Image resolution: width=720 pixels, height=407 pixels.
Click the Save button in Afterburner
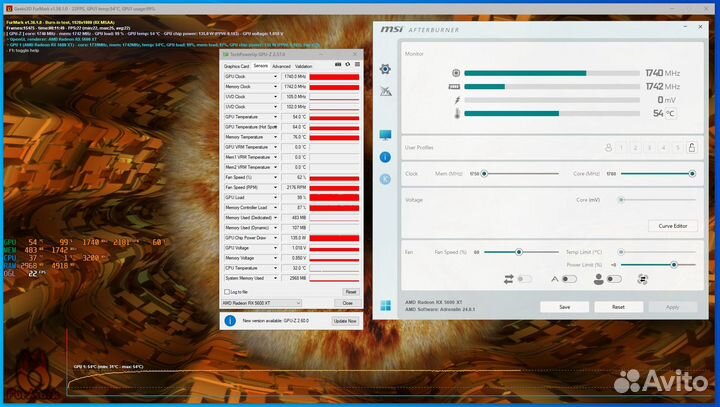coord(565,307)
